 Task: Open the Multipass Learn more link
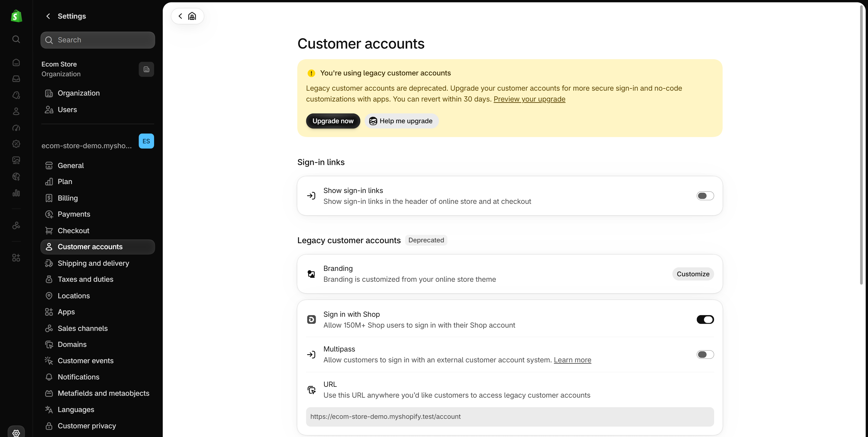(572, 360)
